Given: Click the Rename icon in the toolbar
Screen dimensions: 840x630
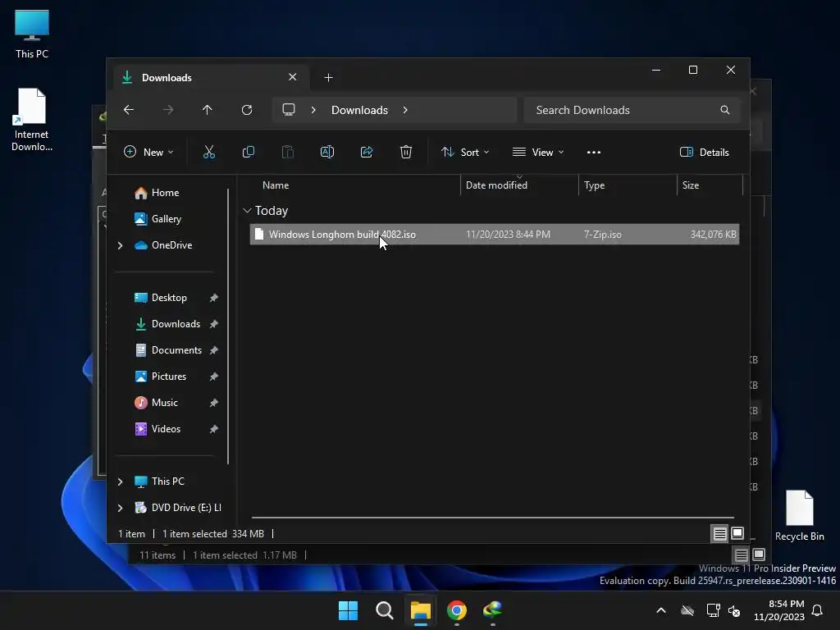Looking at the screenshot, I should (x=326, y=152).
